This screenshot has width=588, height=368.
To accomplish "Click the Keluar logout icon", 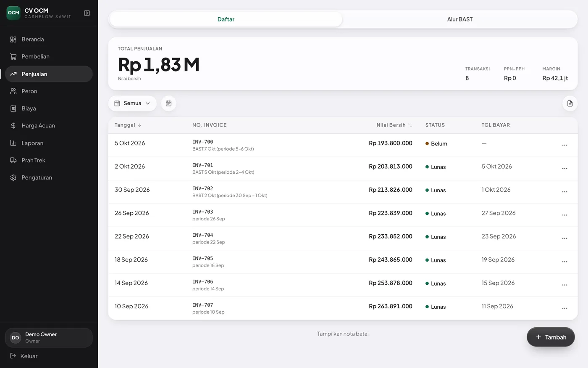I will point(13,356).
